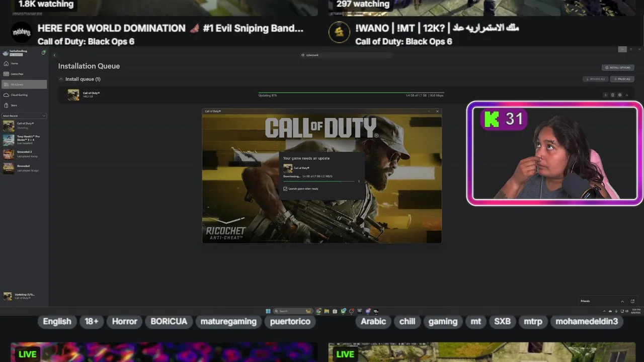Click the mohamedeldin3 stream tag
644x362 pixels.
click(587, 321)
